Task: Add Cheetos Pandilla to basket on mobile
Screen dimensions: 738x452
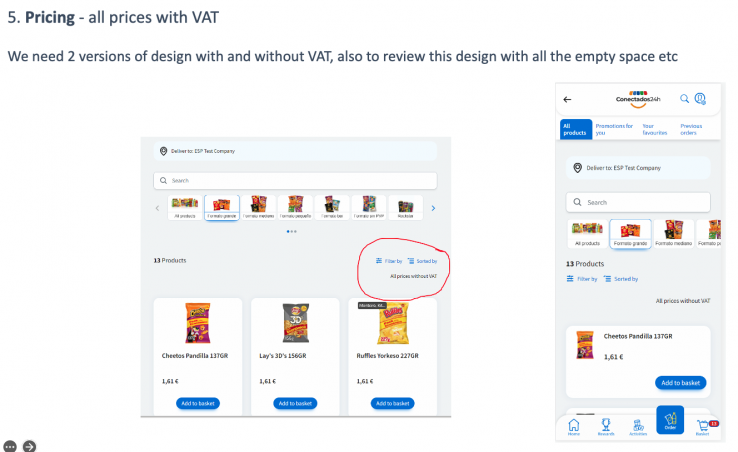Action: (x=681, y=383)
